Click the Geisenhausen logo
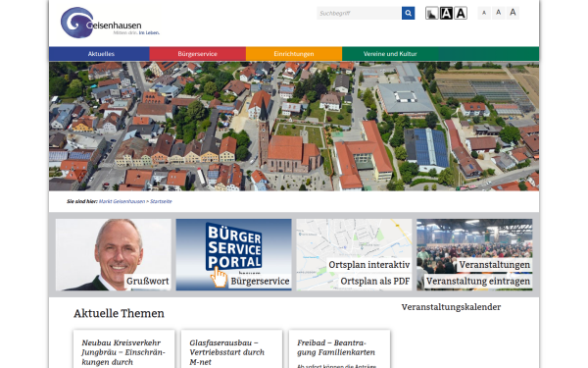The width and height of the screenshot is (588, 368). pos(110,23)
